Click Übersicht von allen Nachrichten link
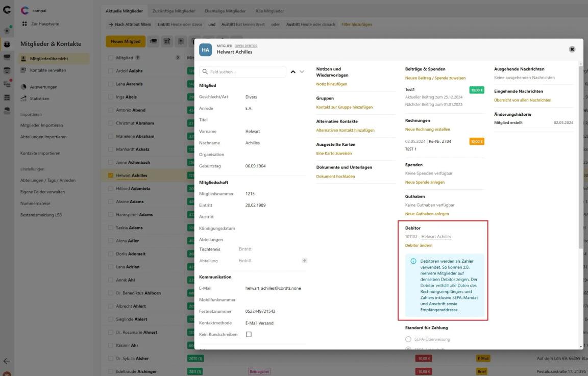This screenshot has height=376, width=588. click(522, 100)
